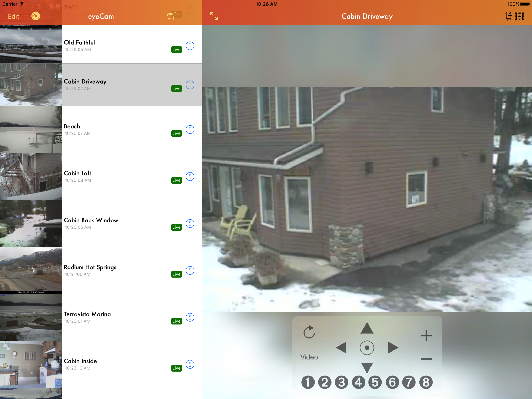Viewport: 532px width, 399px height.
Task: Tilt camera up with up arrow
Action: [367, 328]
